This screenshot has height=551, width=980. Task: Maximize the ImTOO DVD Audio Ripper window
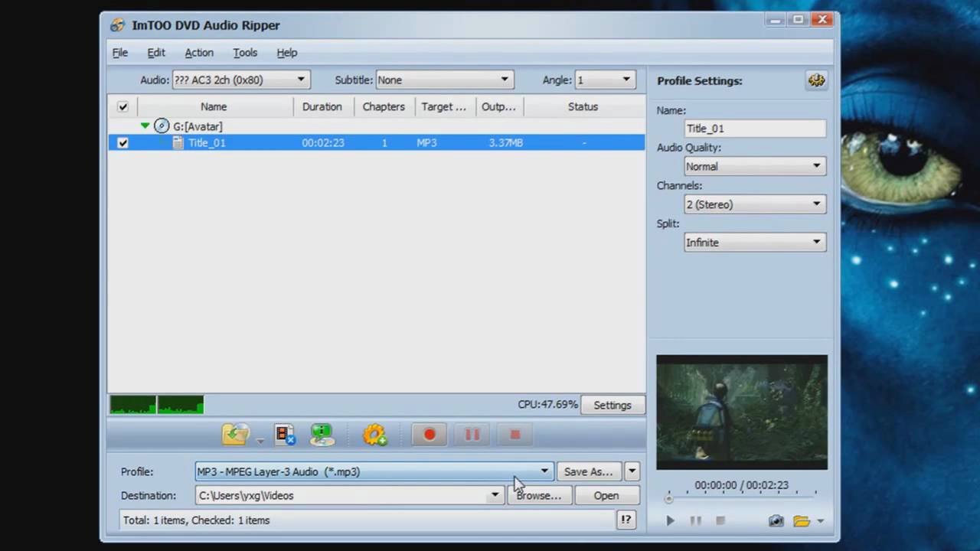pyautogui.click(x=799, y=20)
